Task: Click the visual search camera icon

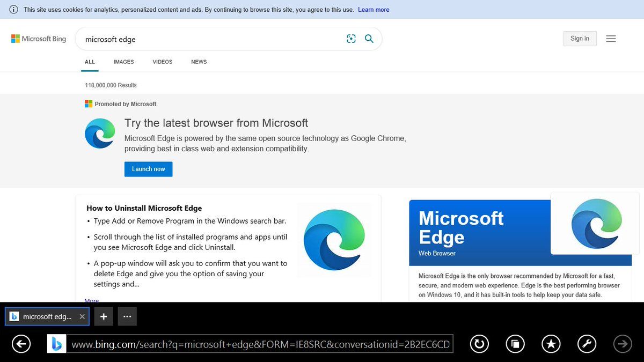Action: tap(351, 39)
